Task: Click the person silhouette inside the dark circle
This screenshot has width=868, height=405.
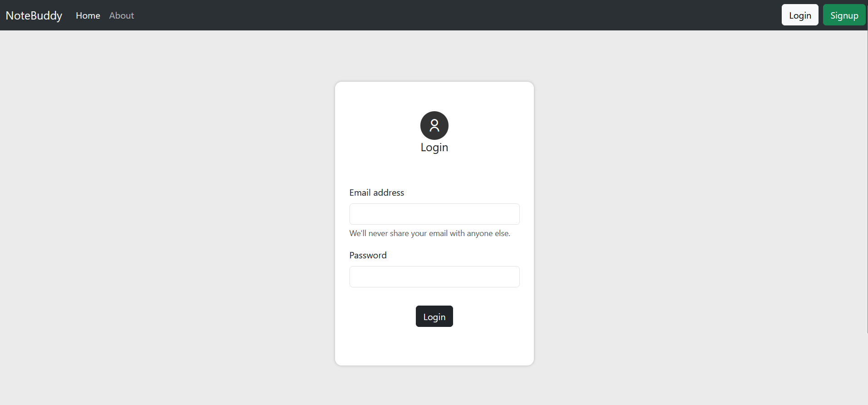Action: click(434, 125)
